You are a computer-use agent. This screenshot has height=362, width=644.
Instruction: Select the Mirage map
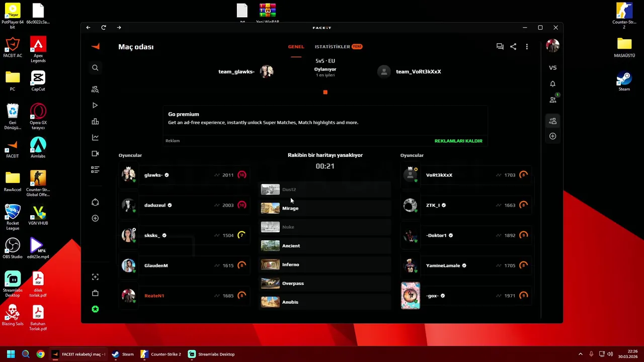(325, 208)
